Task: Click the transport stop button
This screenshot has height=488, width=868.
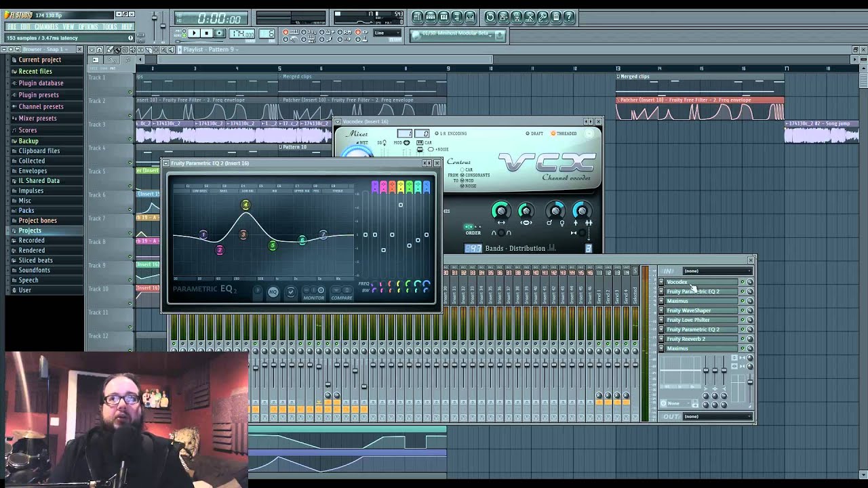Action: tap(207, 33)
